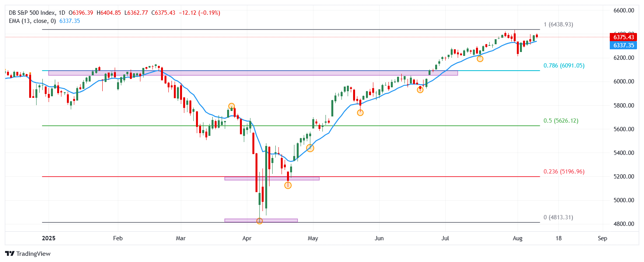Click the Open value O6396.39 in header
The height and width of the screenshot is (262, 644).
[x=81, y=13]
